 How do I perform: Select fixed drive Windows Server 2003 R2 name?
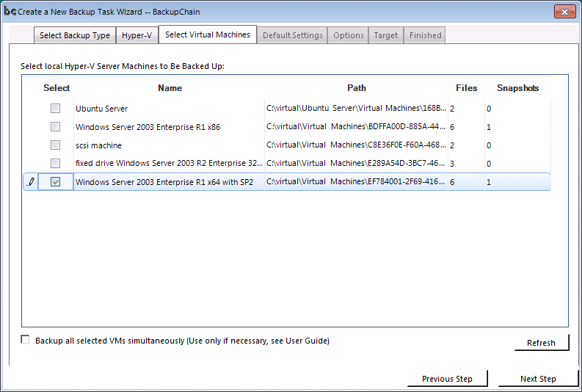click(169, 163)
